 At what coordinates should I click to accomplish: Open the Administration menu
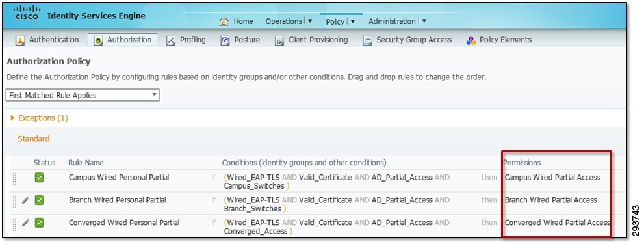point(393,21)
